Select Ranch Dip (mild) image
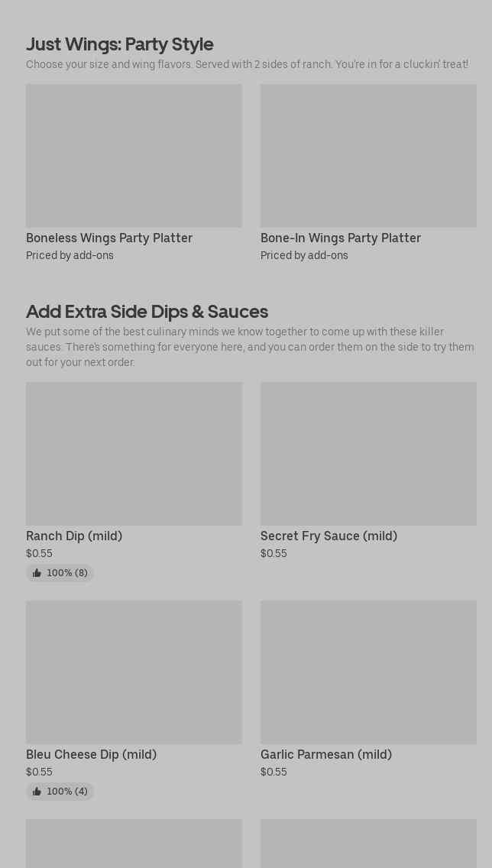Screen dimensions: 492x868 (x=134, y=453)
